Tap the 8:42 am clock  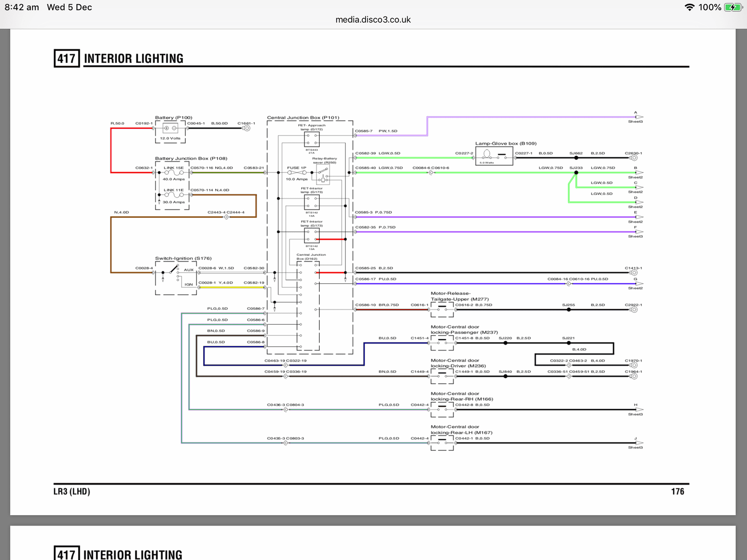point(22,7)
